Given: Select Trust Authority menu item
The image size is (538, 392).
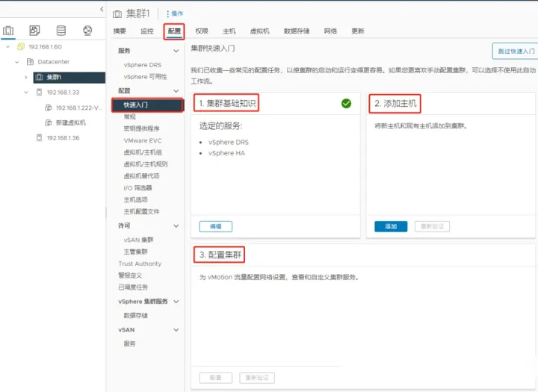Looking at the screenshot, I should 140,264.
